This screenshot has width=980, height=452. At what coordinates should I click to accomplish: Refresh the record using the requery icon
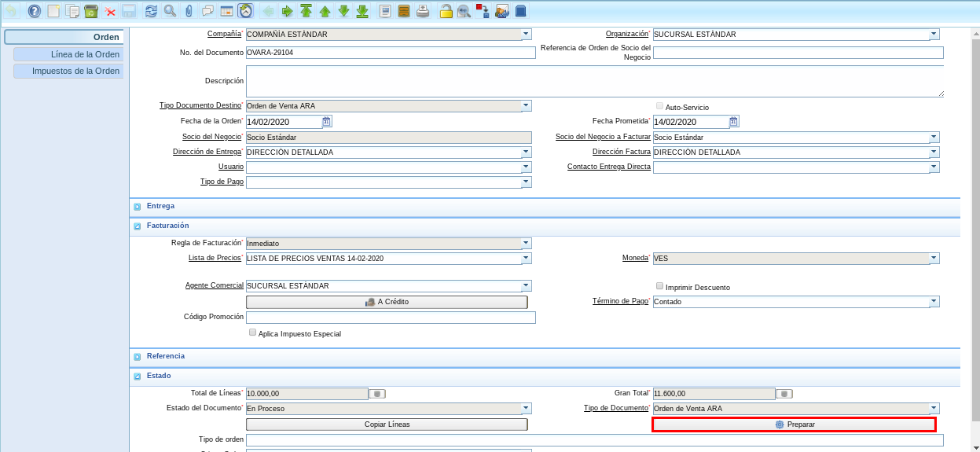coord(151,11)
